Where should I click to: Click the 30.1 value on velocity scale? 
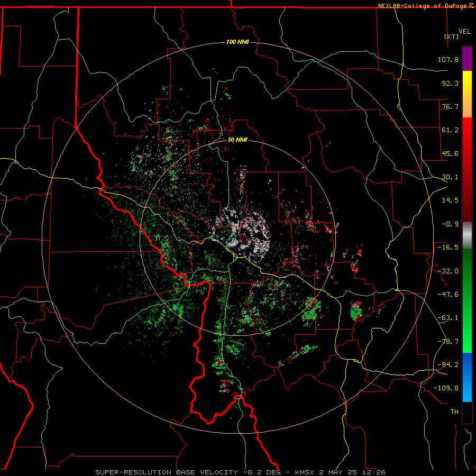coord(450,177)
